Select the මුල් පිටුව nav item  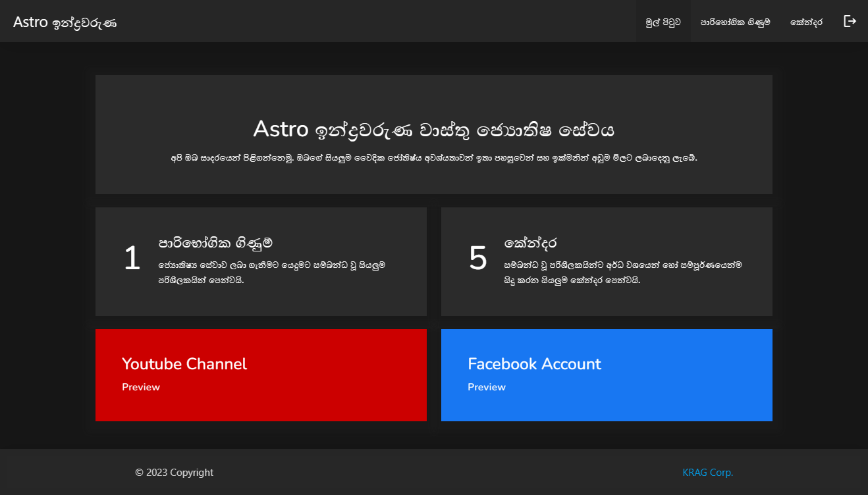click(663, 20)
